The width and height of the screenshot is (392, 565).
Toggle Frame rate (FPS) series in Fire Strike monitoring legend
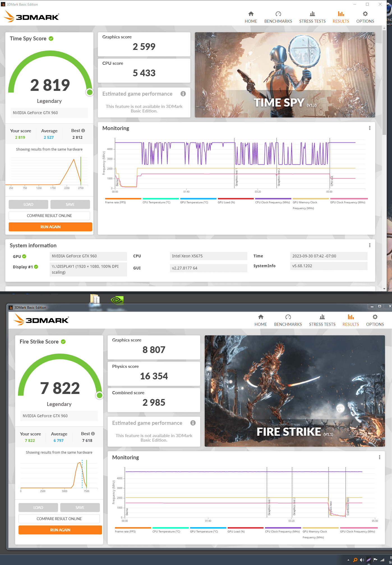133,530
